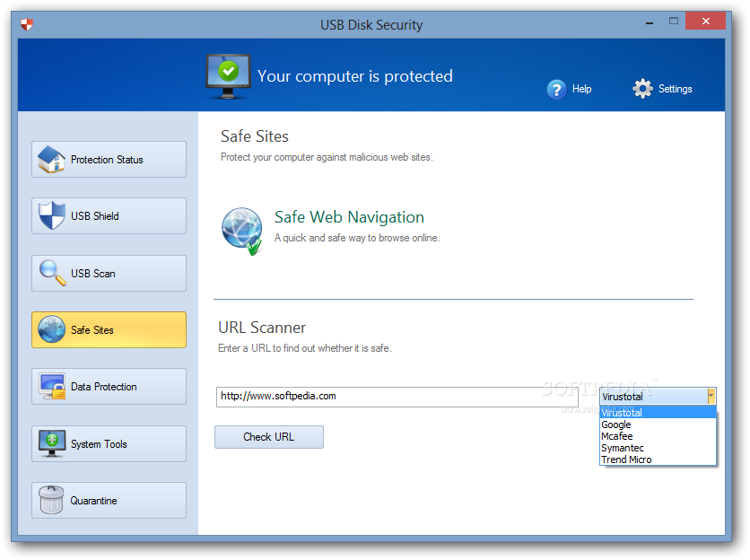The height and width of the screenshot is (560, 750).
Task: Click the Safe Sites globe icon in sidebar
Action: [52, 329]
